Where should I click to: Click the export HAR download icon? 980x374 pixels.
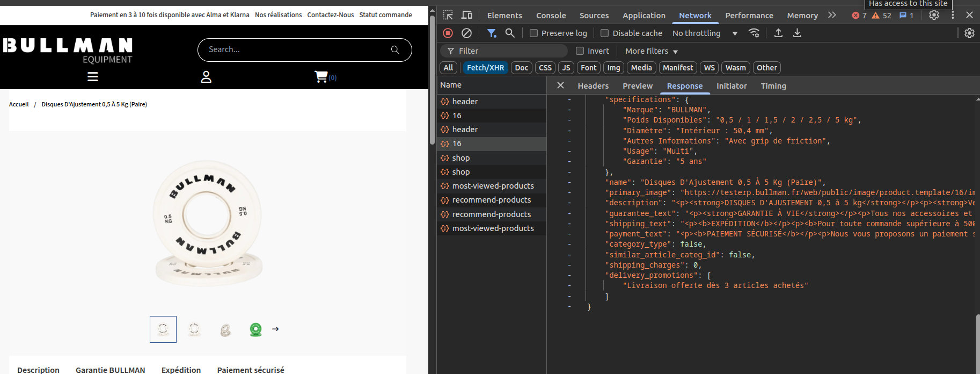(797, 33)
